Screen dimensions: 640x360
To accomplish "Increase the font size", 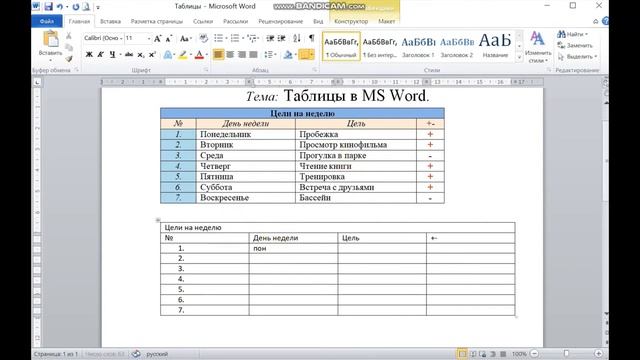I will [158, 38].
